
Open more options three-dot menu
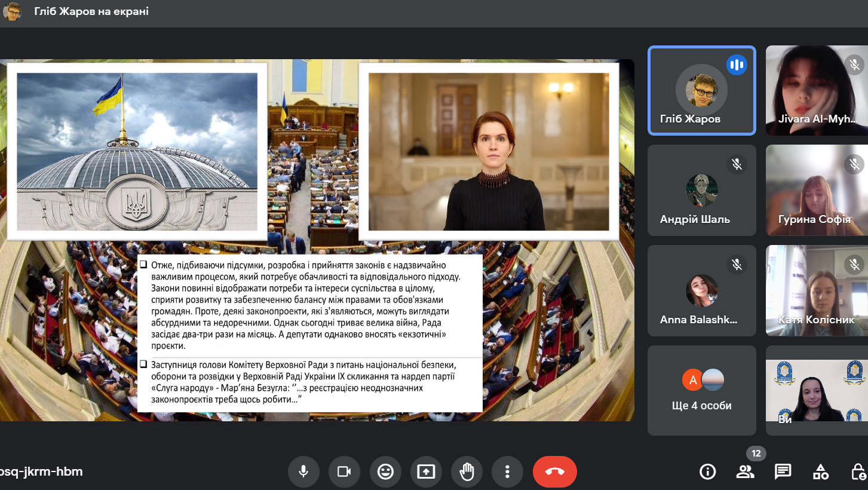click(507, 471)
